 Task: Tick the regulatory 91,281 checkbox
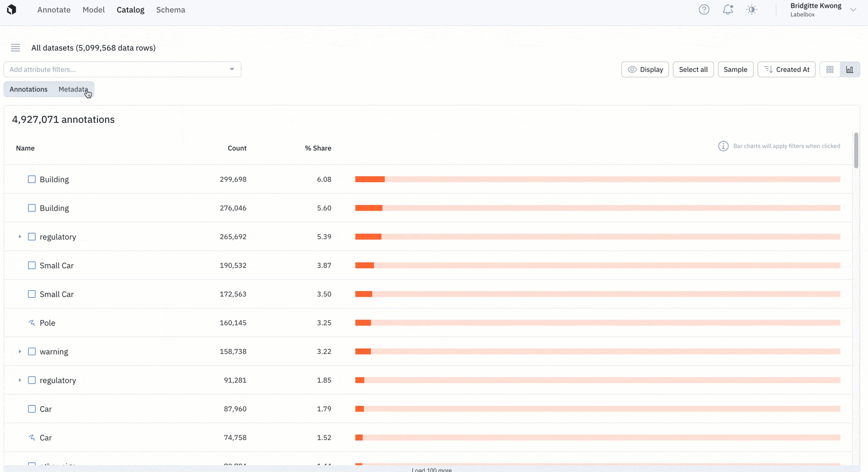tap(32, 380)
